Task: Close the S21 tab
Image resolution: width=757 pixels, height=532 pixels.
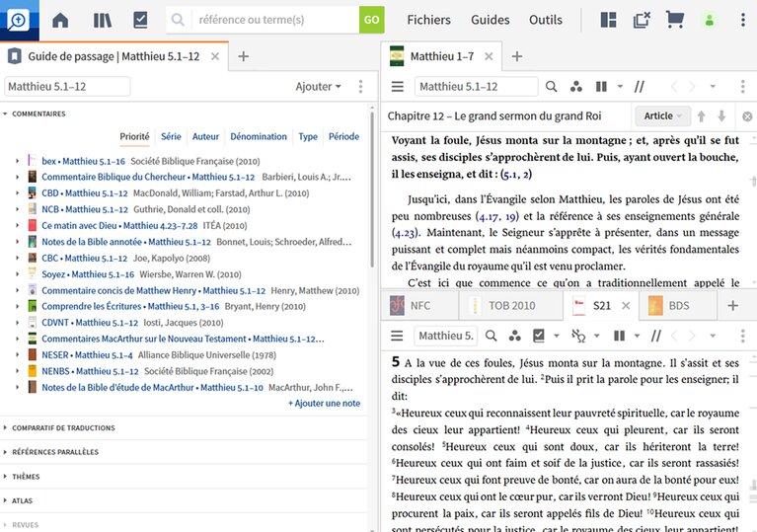Action: coord(626,306)
